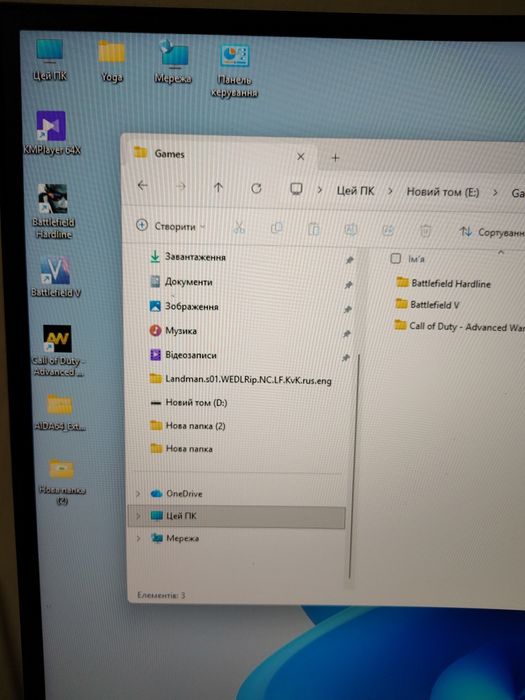Image resolution: width=525 pixels, height=700 pixels.
Task: Expand the Цей ПК tree node
Action: tap(138, 516)
